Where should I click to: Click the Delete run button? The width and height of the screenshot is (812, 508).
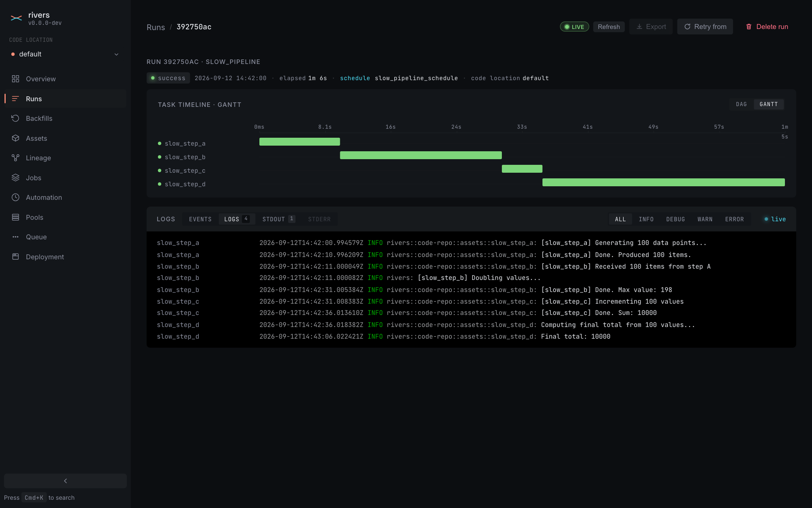(x=767, y=27)
